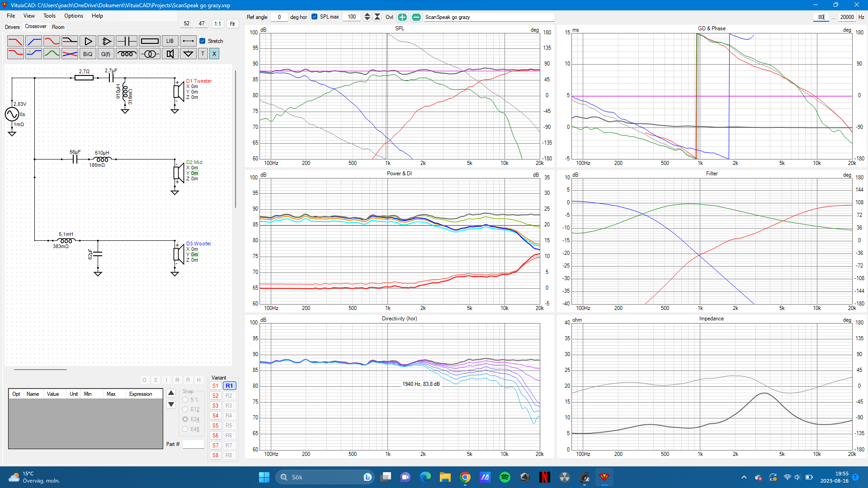The height and width of the screenshot is (488, 868).
Task: Select variant S2
Action: point(215,396)
